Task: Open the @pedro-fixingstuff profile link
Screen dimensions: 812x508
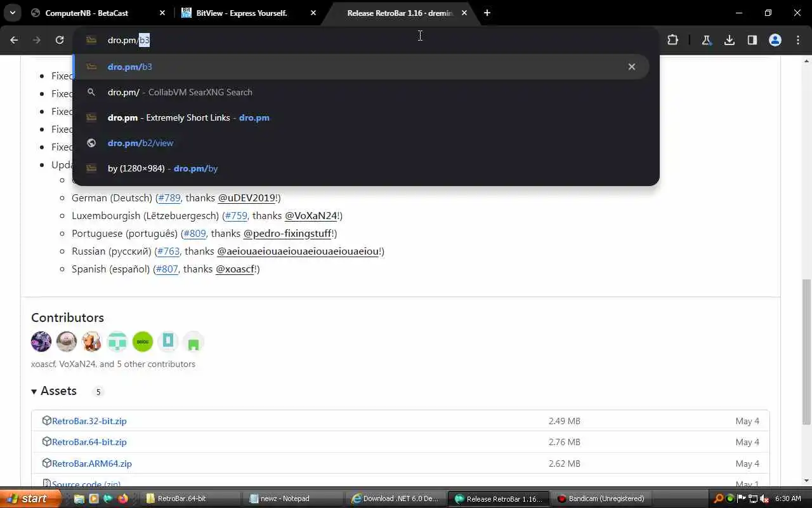Action: pos(287,233)
